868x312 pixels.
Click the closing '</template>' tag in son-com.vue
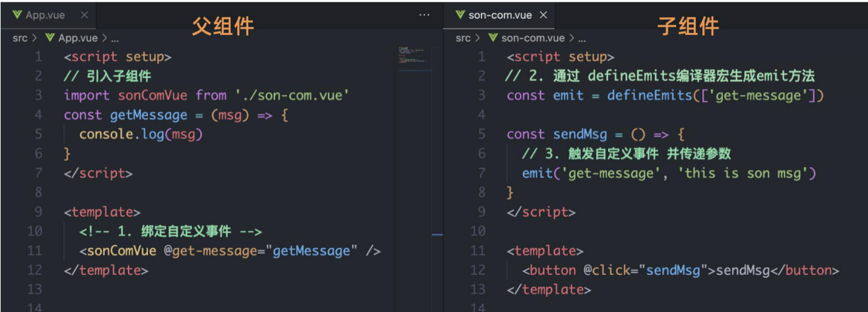point(548,290)
